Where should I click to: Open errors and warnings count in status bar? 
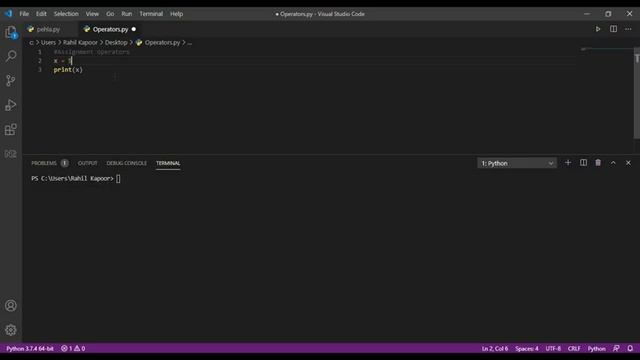click(x=73, y=348)
